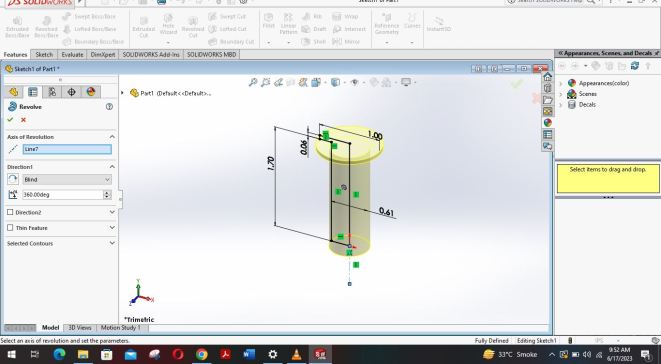Switch to the DimXpert ribbon tab
This screenshot has height=364, width=661.
(x=103, y=55)
